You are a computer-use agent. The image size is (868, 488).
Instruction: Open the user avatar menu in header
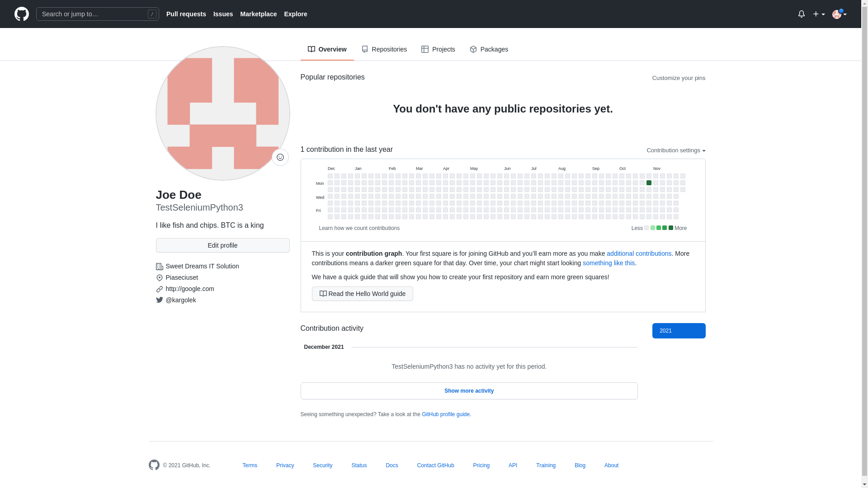[839, 14]
